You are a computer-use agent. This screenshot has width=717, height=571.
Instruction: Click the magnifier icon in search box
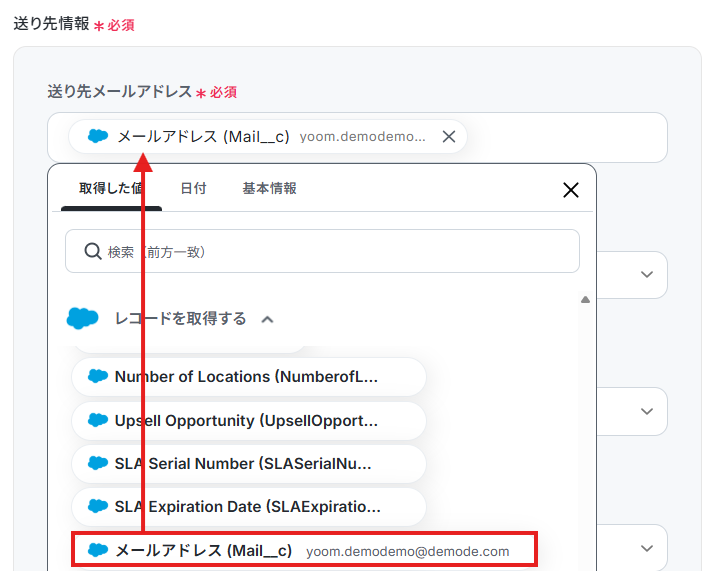93,251
